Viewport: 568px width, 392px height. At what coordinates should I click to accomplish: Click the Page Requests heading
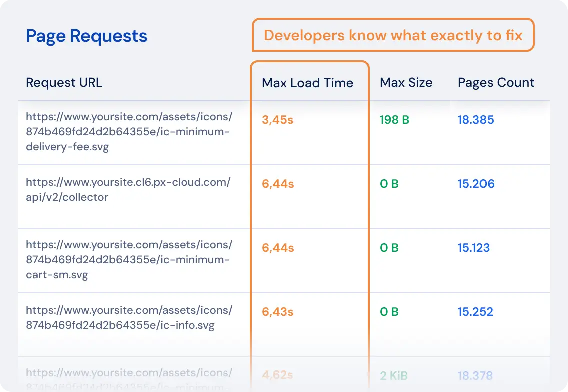point(86,36)
